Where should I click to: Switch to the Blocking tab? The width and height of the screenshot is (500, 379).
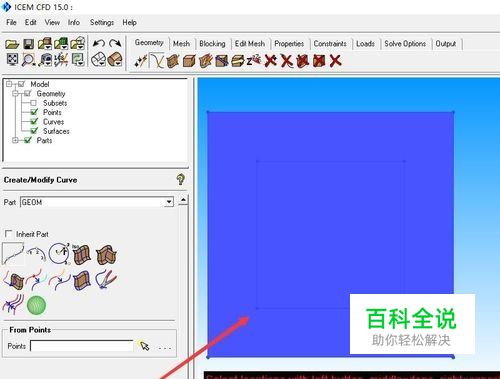[212, 44]
